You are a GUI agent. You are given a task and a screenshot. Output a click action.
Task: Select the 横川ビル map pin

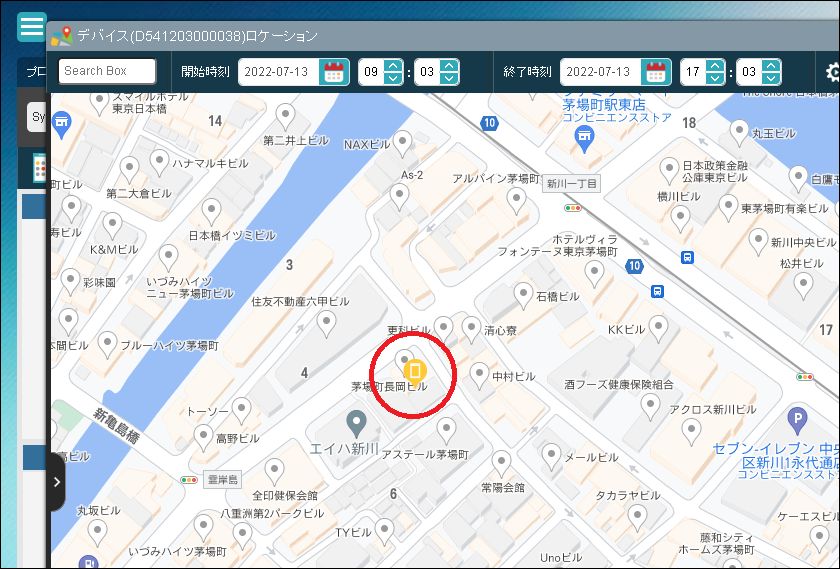(x=680, y=219)
